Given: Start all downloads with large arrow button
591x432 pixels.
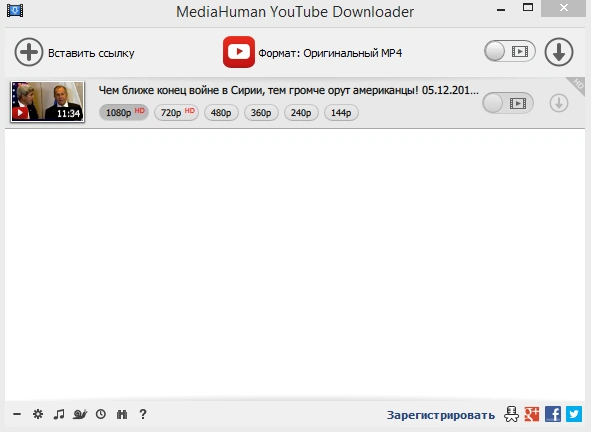Looking at the screenshot, I should [559, 52].
